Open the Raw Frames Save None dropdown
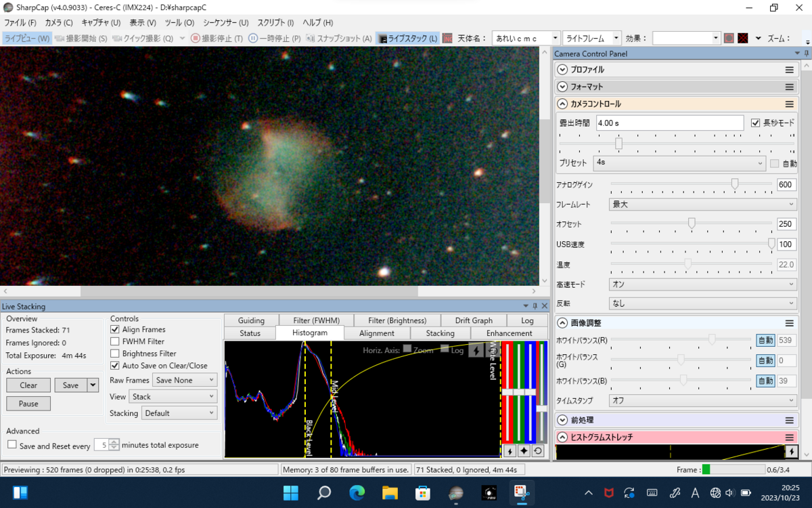812x508 pixels. [184, 381]
